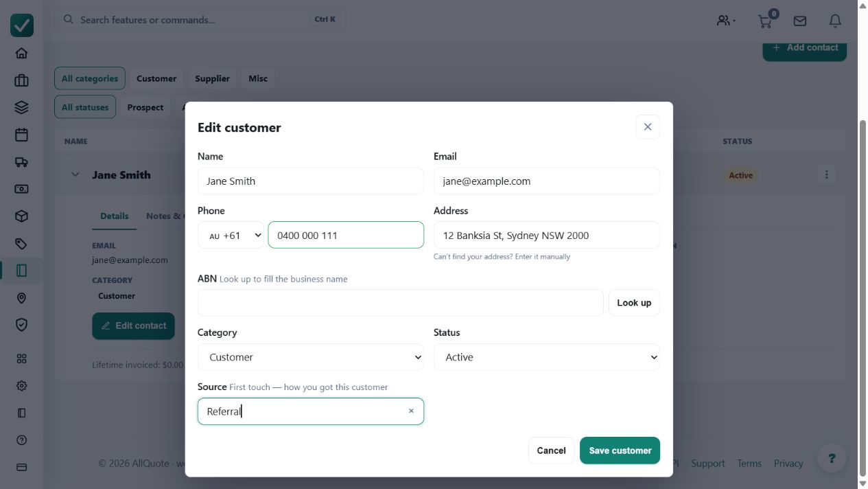Focus the Address field
The width and height of the screenshot is (868, 489).
pos(547,235)
